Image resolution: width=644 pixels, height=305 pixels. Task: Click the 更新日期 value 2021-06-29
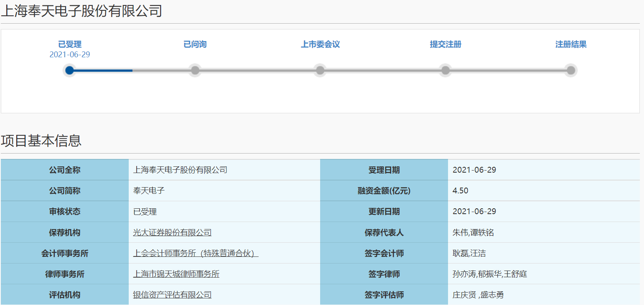coord(475,212)
